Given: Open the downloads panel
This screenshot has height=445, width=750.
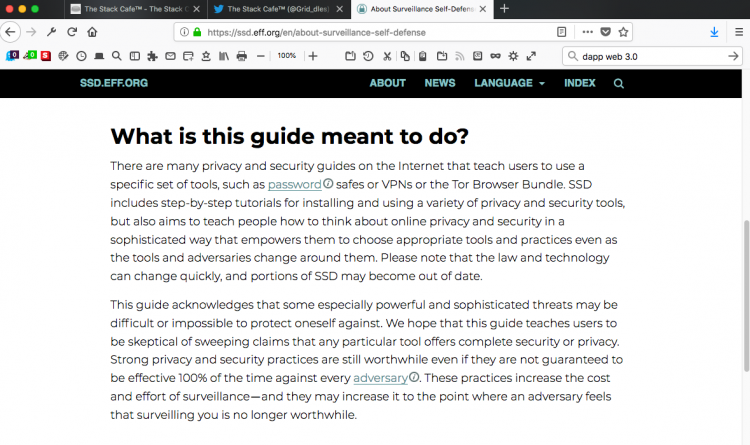Looking at the screenshot, I should coord(714,32).
